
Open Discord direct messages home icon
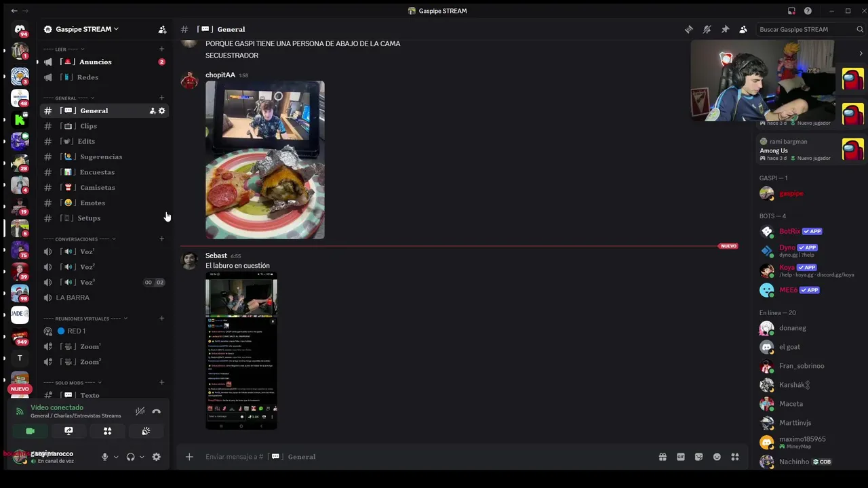[x=20, y=29]
